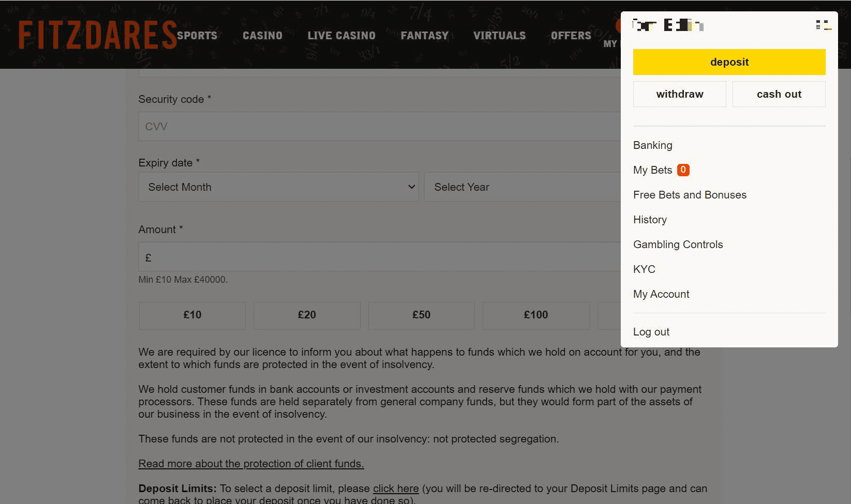Select History in the account menu
Image resolution: width=851 pixels, height=504 pixels.
650,220
